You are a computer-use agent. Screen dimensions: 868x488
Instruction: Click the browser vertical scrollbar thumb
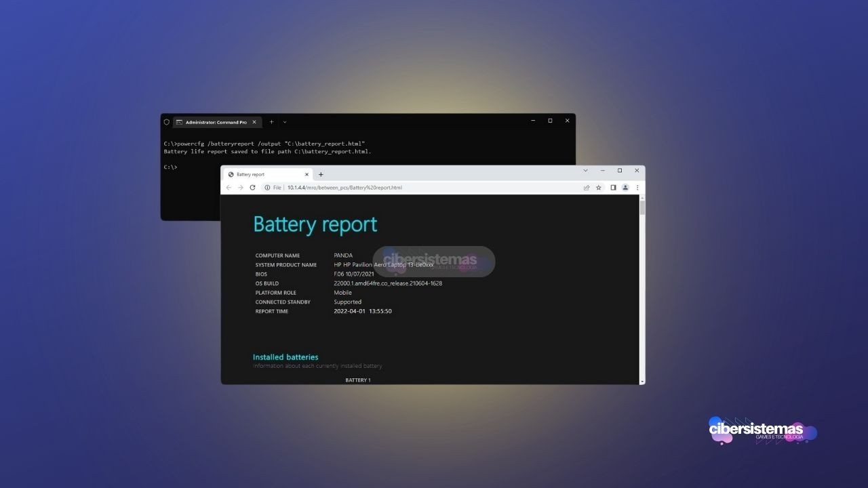[642, 207]
